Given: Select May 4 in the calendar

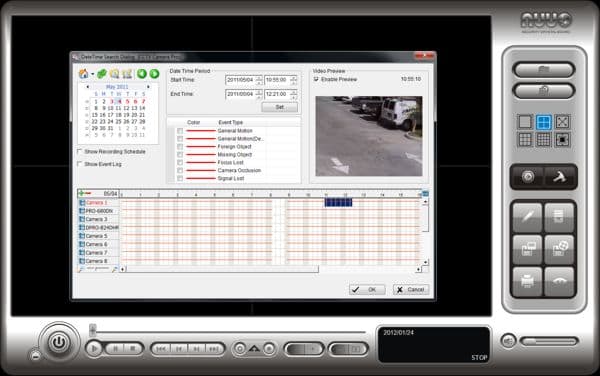Looking at the screenshot, I should tap(119, 101).
